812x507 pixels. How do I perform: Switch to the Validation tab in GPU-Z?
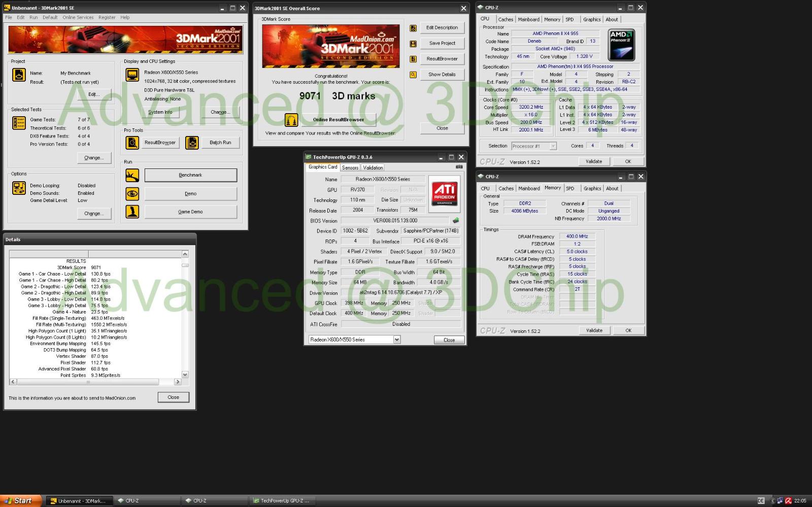point(373,167)
